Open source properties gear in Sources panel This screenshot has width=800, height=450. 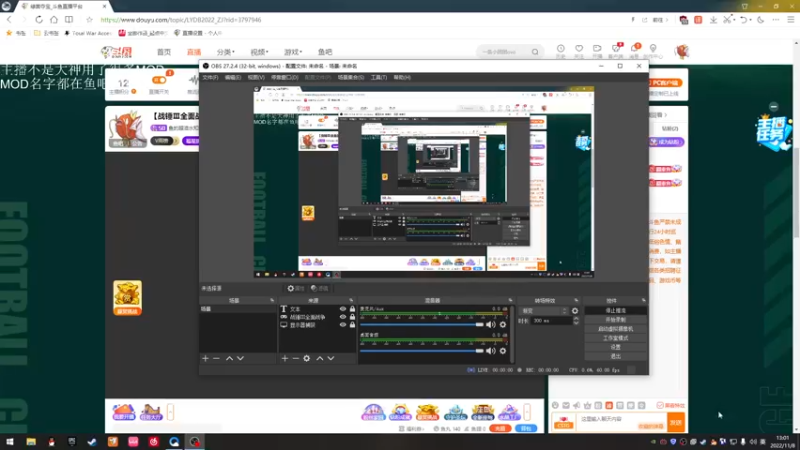tap(307, 359)
